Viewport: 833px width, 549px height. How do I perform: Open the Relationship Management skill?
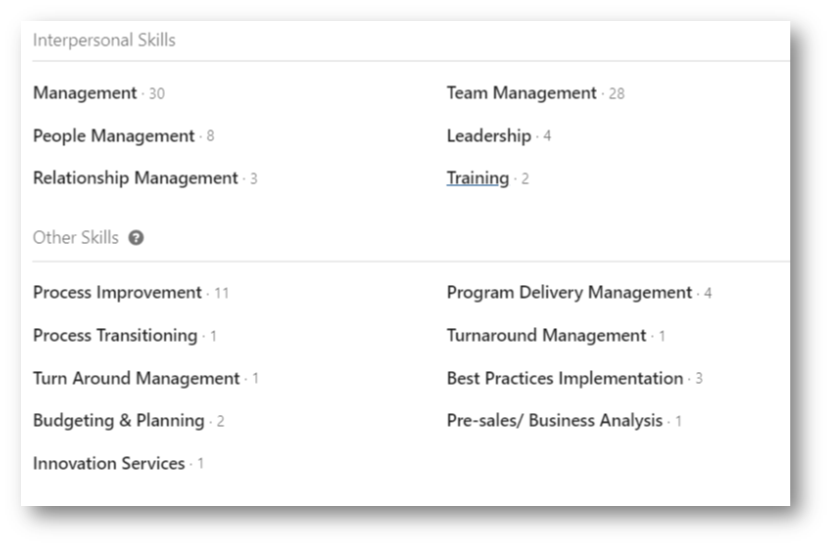[x=135, y=178]
